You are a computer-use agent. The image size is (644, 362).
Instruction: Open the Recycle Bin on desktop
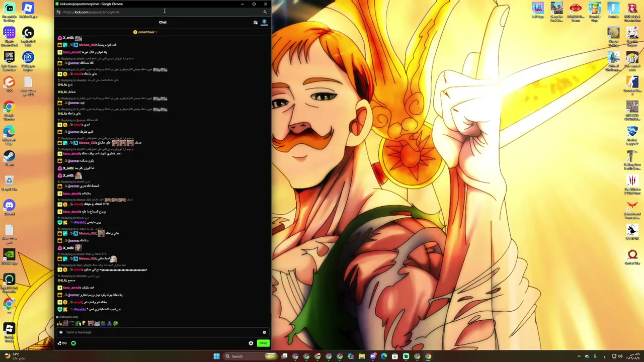9,183
